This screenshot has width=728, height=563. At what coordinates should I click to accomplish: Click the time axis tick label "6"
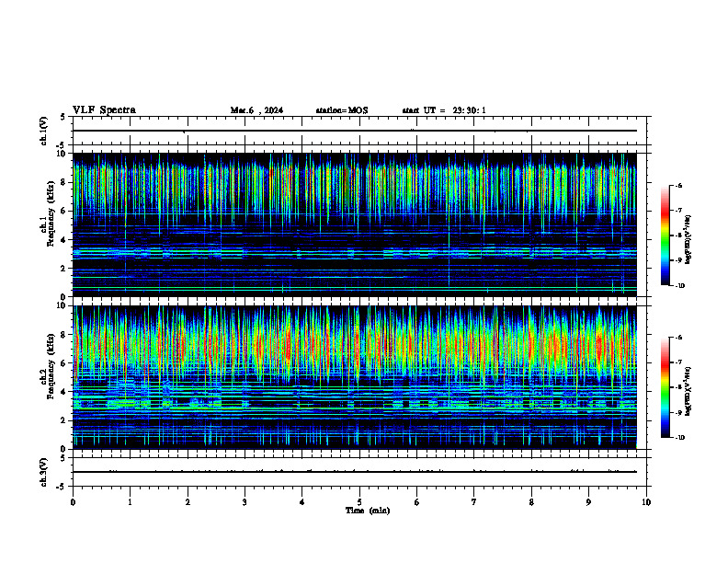[x=417, y=502]
